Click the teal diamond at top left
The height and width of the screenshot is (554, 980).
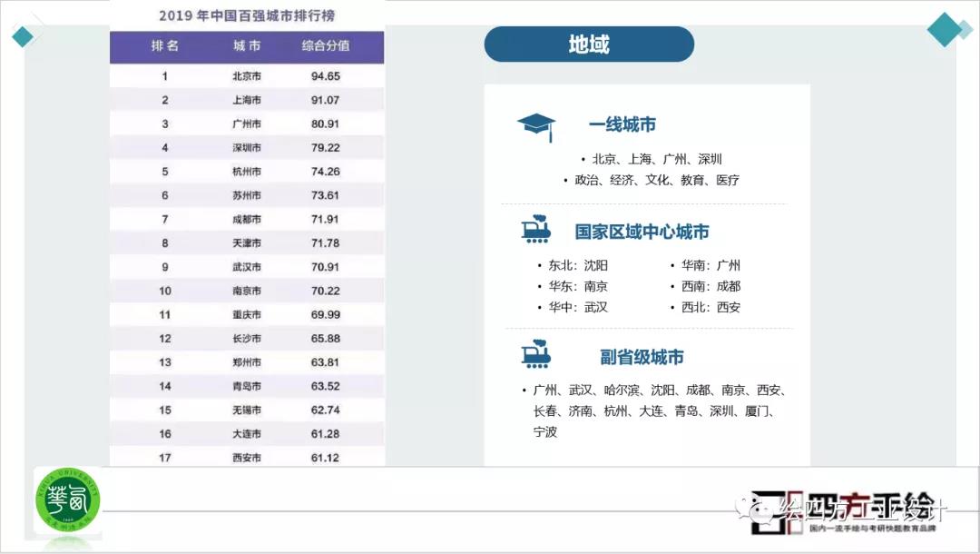click(x=23, y=36)
